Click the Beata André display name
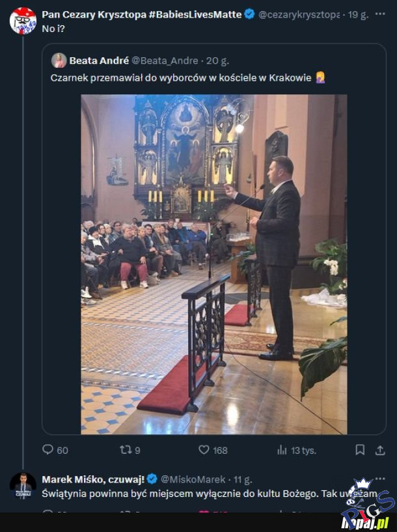Viewport: 397px width, 532px height. click(99, 61)
